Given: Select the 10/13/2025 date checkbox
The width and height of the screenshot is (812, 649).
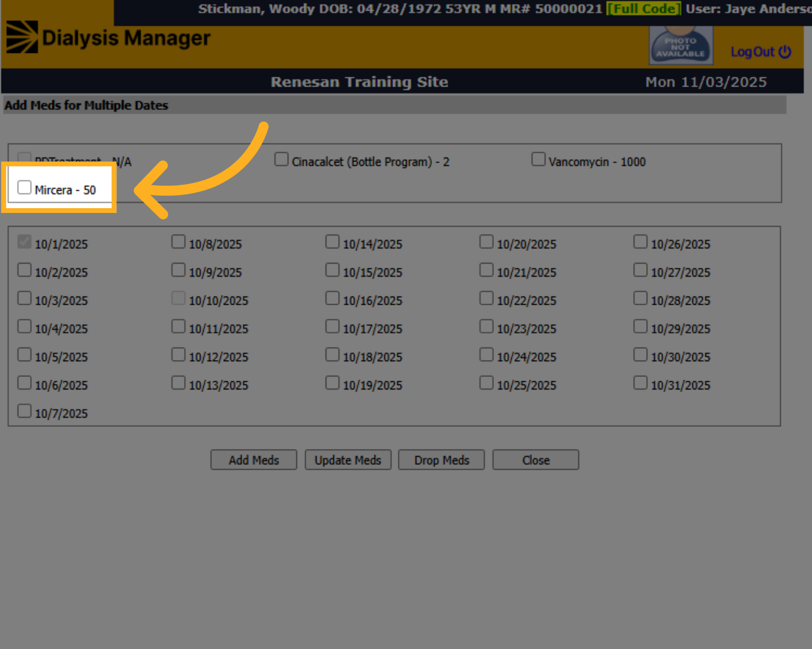Looking at the screenshot, I should (178, 383).
